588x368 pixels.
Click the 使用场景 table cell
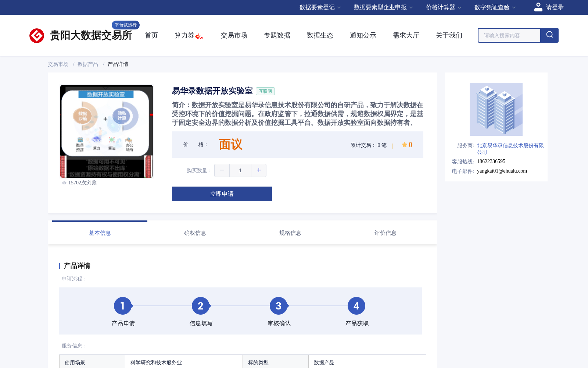[x=92, y=361]
